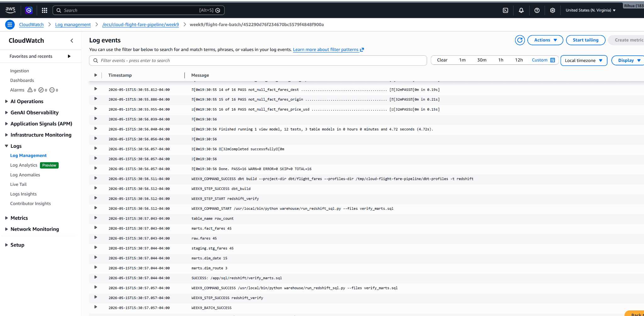
Task: Open Dashboards in the sidebar
Action: tap(22, 80)
